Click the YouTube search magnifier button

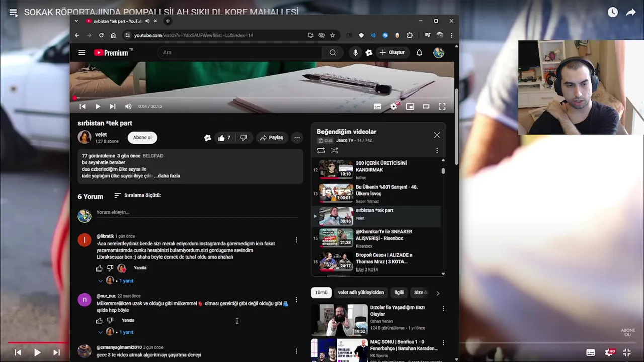coord(333,52)
